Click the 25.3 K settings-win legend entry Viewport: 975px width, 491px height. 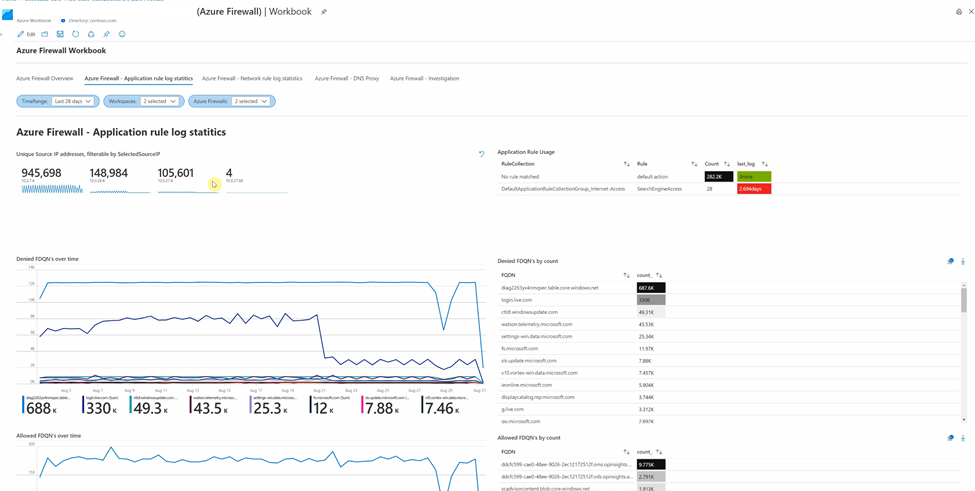(275, 405)
